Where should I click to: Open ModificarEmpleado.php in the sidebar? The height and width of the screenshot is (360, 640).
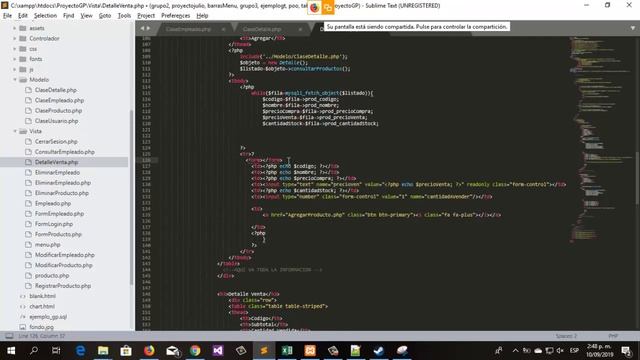click(64, 255)
